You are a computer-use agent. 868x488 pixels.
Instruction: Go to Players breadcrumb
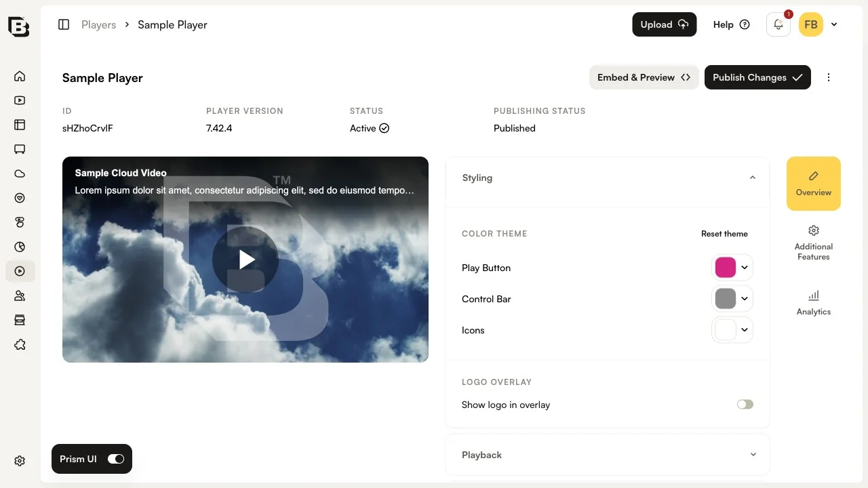[x=99, y=24]
